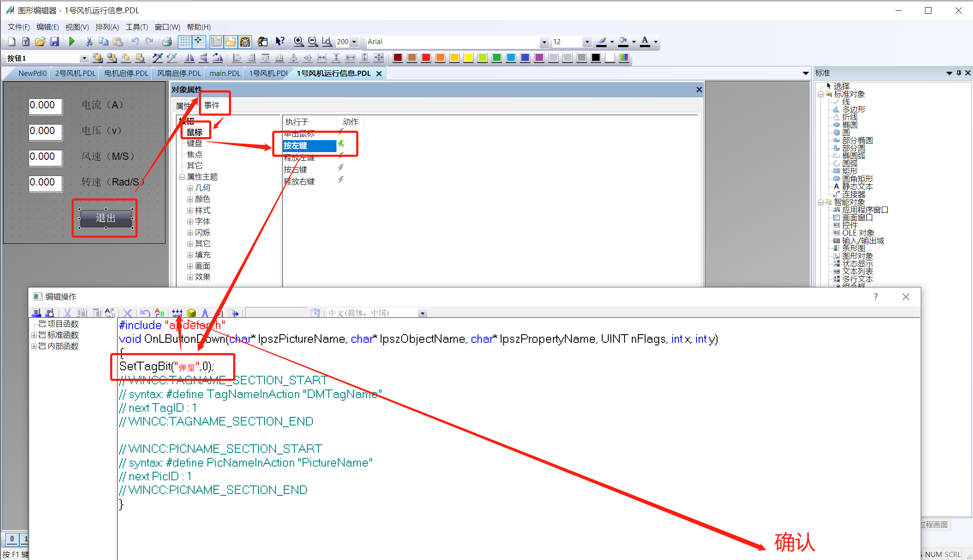Click the Open folder icon
Viewport: 973px width, 560px height.
40,42
